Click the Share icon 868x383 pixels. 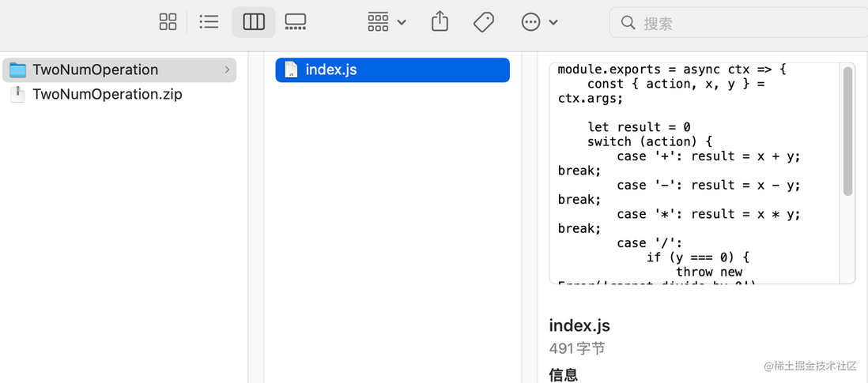tap(440, 22)
